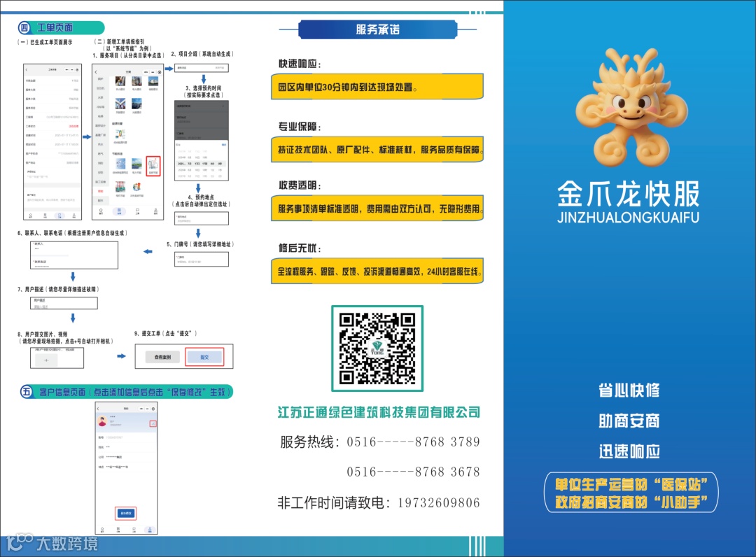
Task: Click the QR code image
Action: point(377,348)
